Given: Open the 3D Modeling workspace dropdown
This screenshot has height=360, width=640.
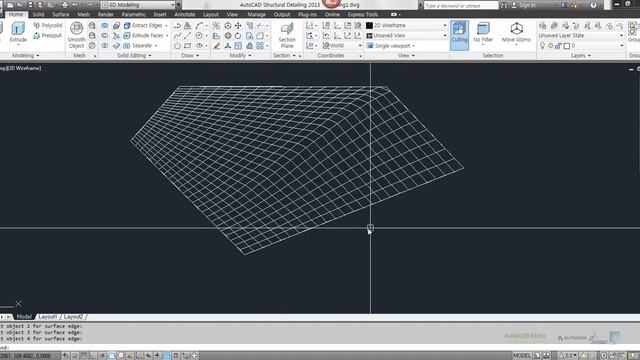Looking at the screenshot, I should [x=138, y=5].
